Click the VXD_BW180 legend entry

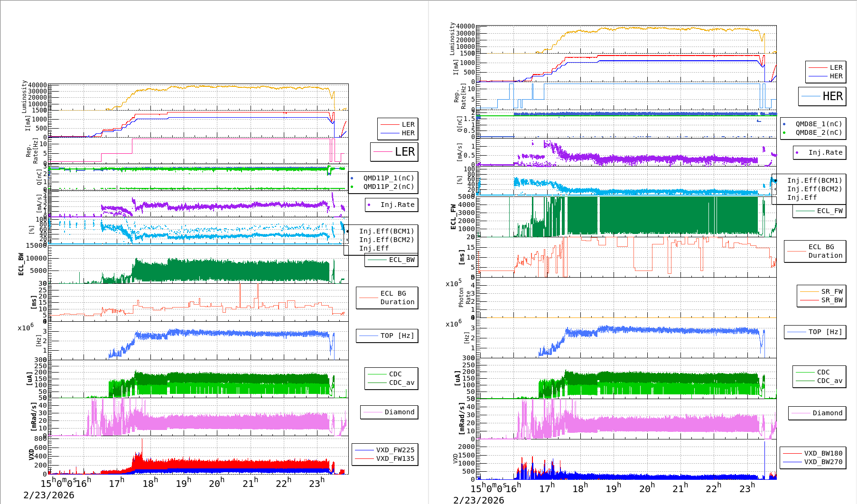click(x=823, y=453)
